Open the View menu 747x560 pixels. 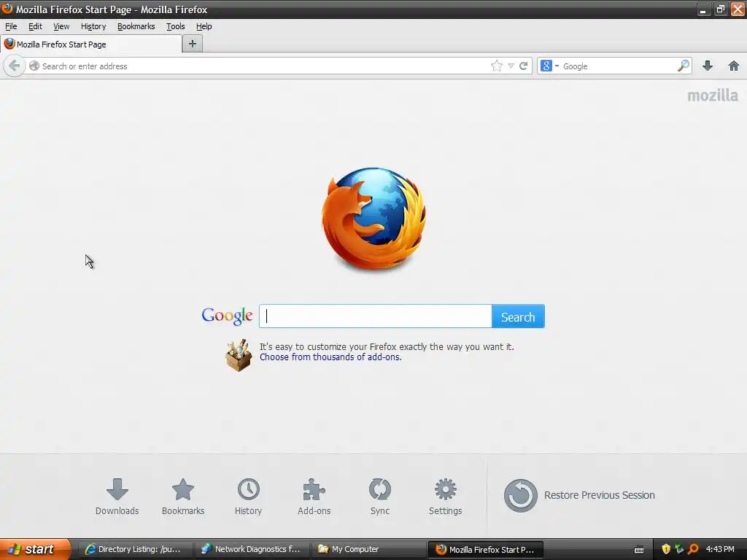click(61, 27)
